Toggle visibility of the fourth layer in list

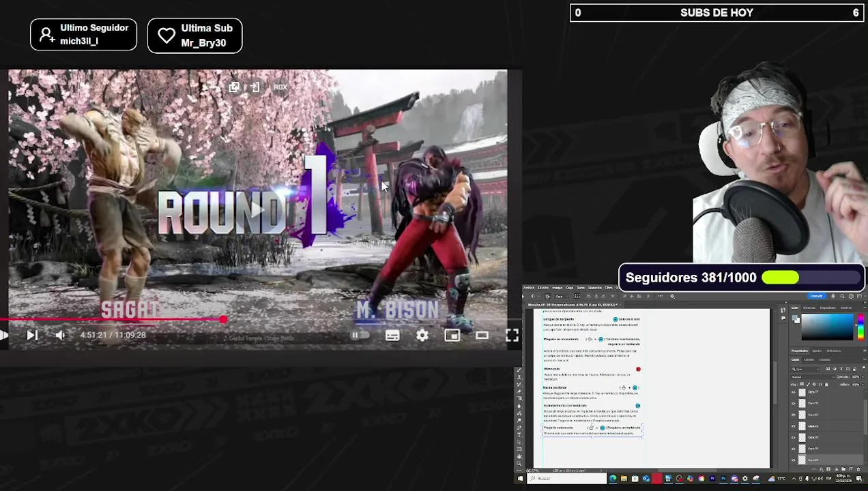[794, 426]
